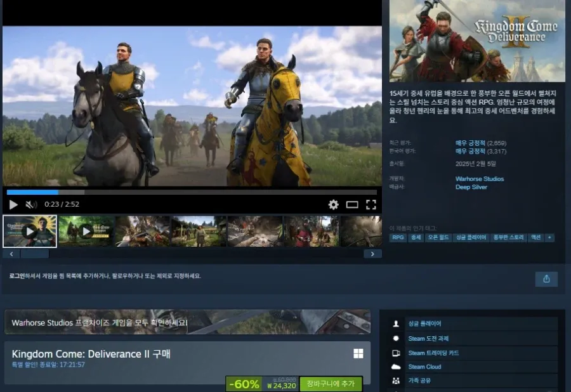Viewport: 571px width, 392px height.
Task: Click the Kingdom Come Deliverance II header image
Action: click(477, 41)
